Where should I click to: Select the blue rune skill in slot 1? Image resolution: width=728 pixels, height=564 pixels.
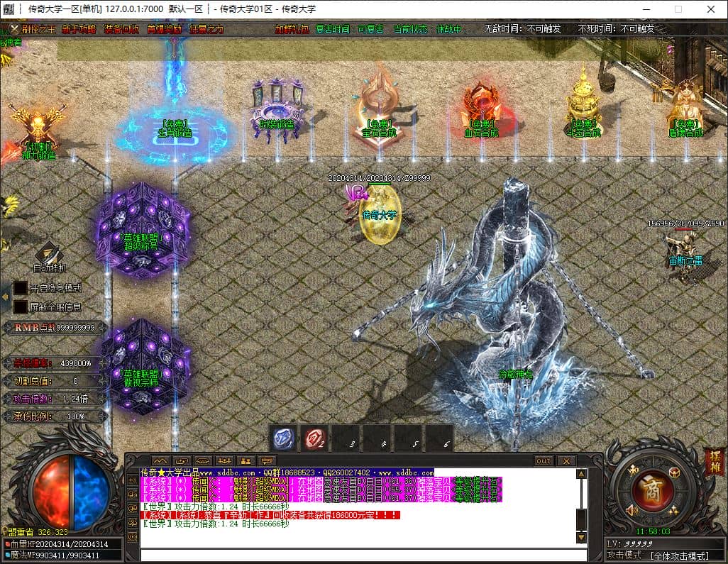pyautogui.click(x=283, y=438)
